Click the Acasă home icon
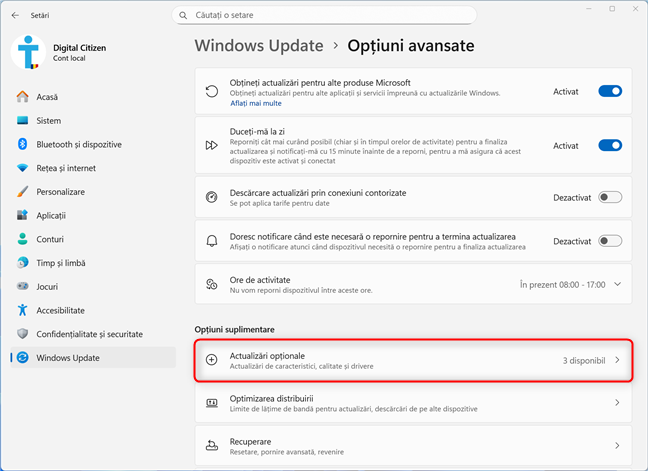 23,97
